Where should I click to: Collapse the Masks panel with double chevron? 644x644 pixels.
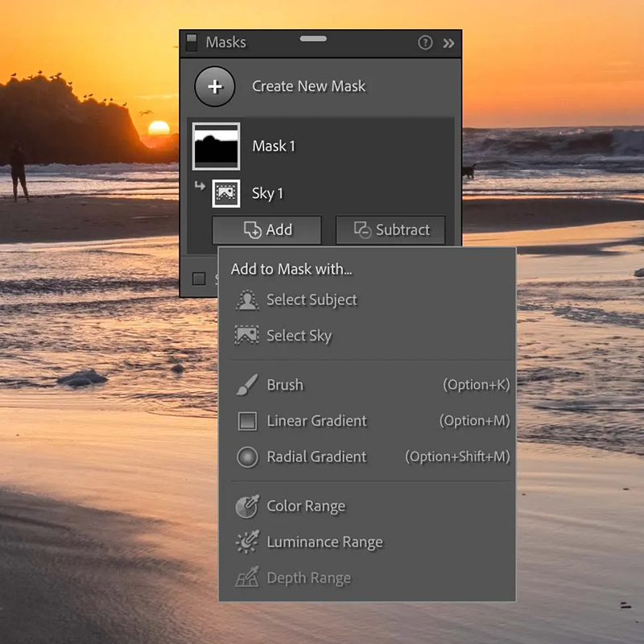[448, 43]
